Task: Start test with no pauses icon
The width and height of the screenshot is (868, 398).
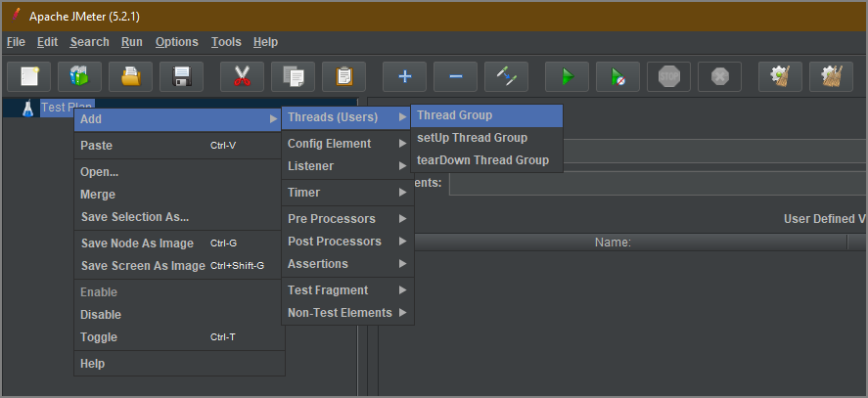Action: (617, 76)
